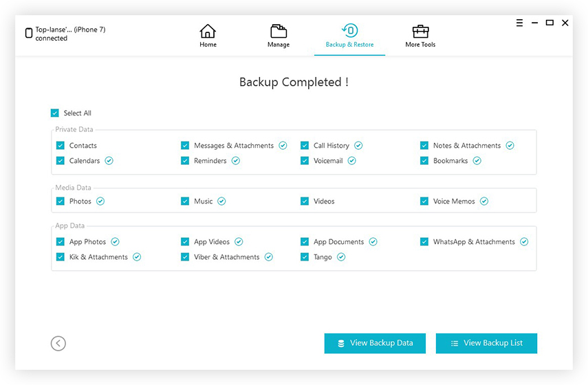Click completed checkmark icon beside App Documents

coord(373,242)
